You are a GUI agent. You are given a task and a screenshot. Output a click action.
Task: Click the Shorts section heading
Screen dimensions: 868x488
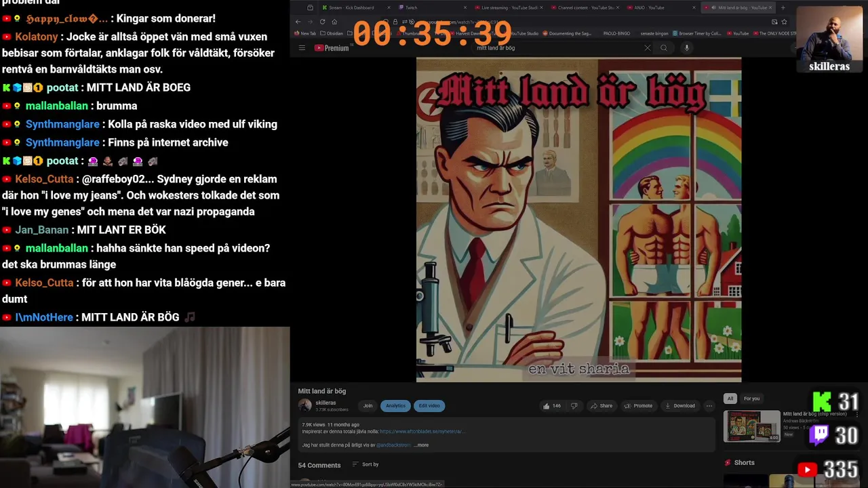tap(744, 462)
